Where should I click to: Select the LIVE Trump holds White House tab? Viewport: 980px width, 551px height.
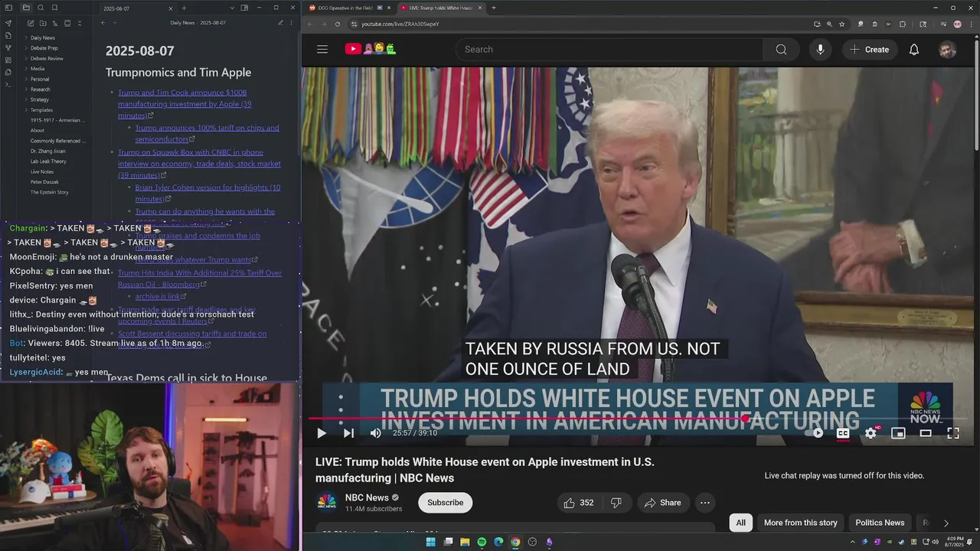[442, 8]
